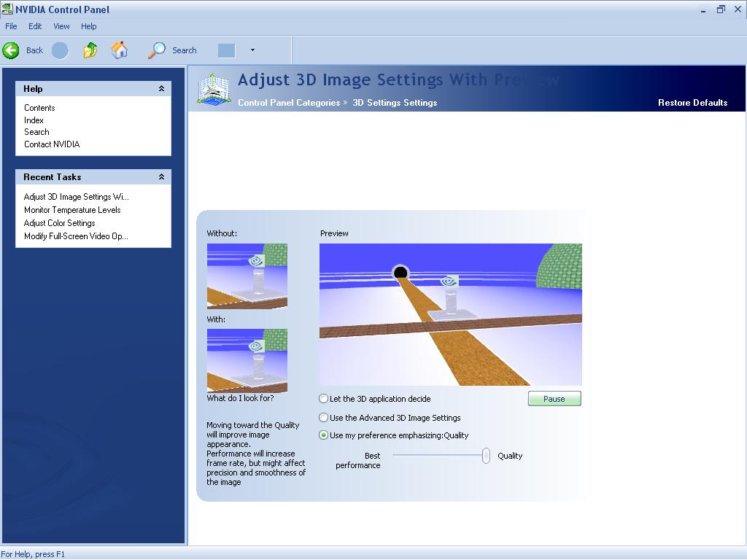Click Control Panel Categories breadcrumb
The width and height of the screenshot is (747, 560).
click(289, 102)
